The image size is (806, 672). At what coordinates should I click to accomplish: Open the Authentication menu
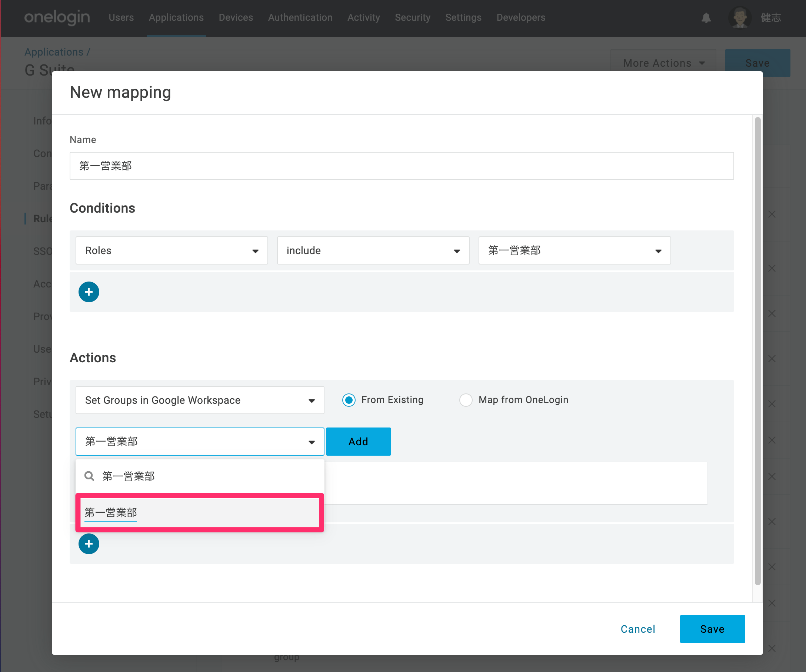tap(300, 18)
